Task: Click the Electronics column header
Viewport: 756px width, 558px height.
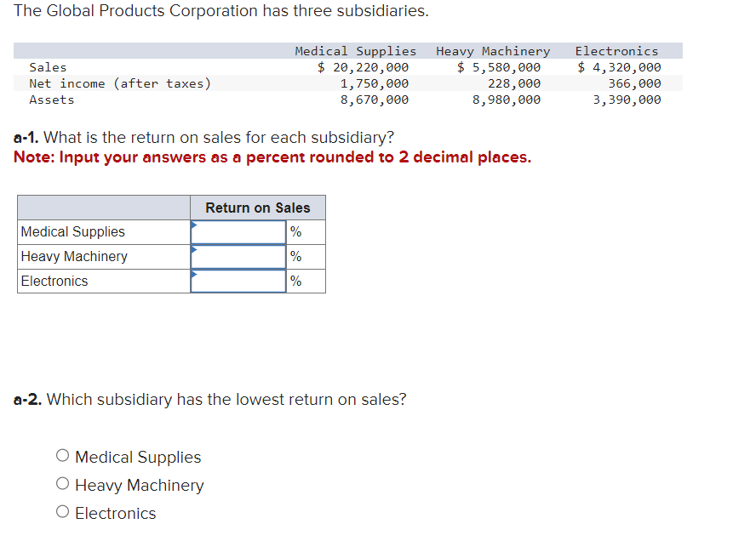Action: (616, 51)
